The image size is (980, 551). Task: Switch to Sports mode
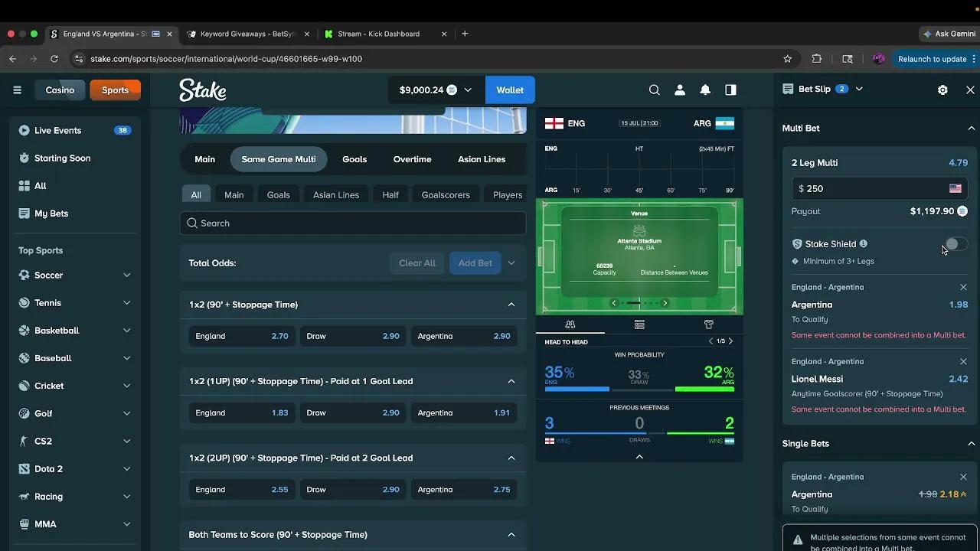pos(115,90)
